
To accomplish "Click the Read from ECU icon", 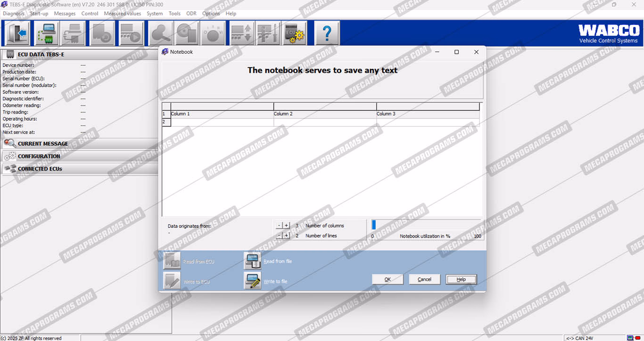I will [x=172, y=261].
